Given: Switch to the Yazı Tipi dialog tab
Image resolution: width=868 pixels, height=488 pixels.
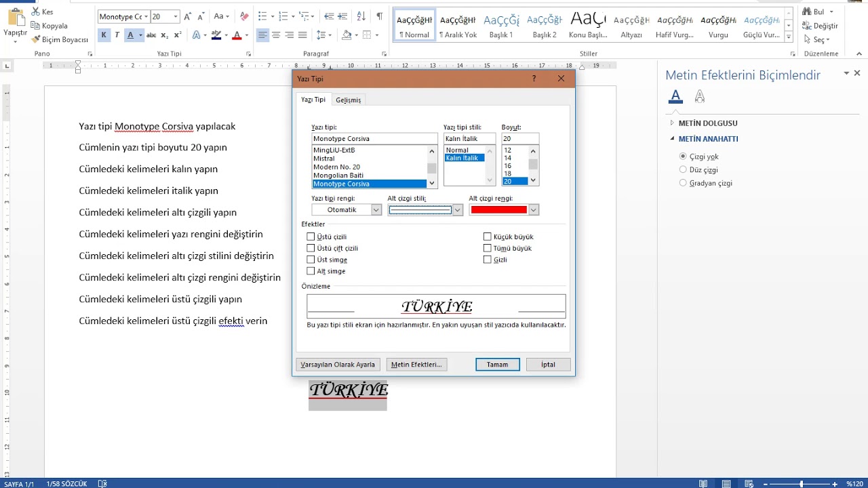Looking at the screenshot, I should point(313,100).
